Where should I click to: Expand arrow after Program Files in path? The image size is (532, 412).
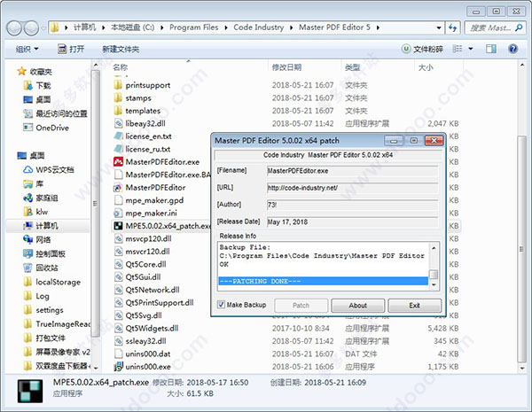226,27
